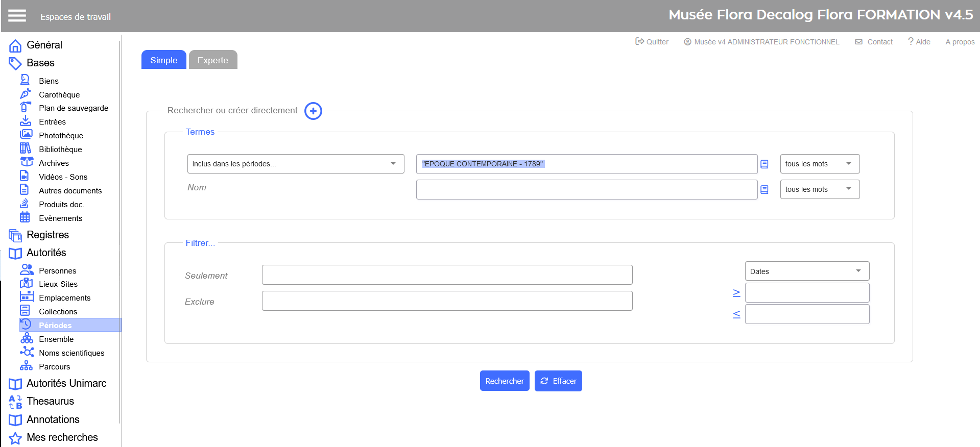Switch to the Experte tab
Screen dimensions: 980x447
coord(212,60)
